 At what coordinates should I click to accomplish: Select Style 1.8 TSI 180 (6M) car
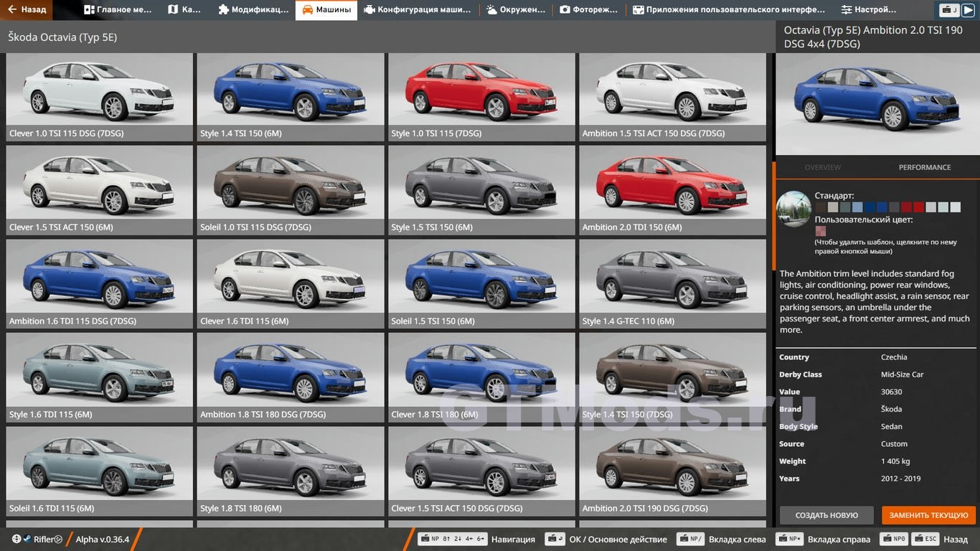(291, 471)
